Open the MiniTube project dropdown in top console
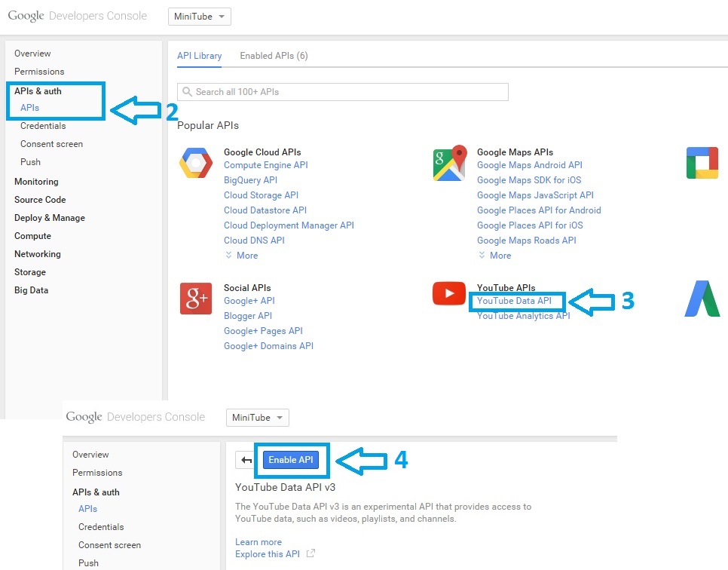This screenshot has height=570, width=728. click(199, 17)
